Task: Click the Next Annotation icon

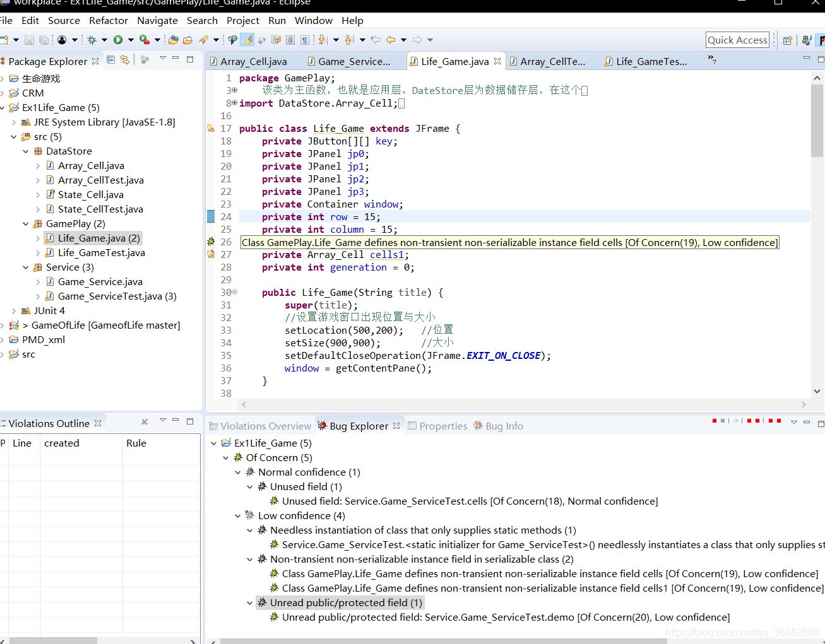Action: [x=323, y=40]
